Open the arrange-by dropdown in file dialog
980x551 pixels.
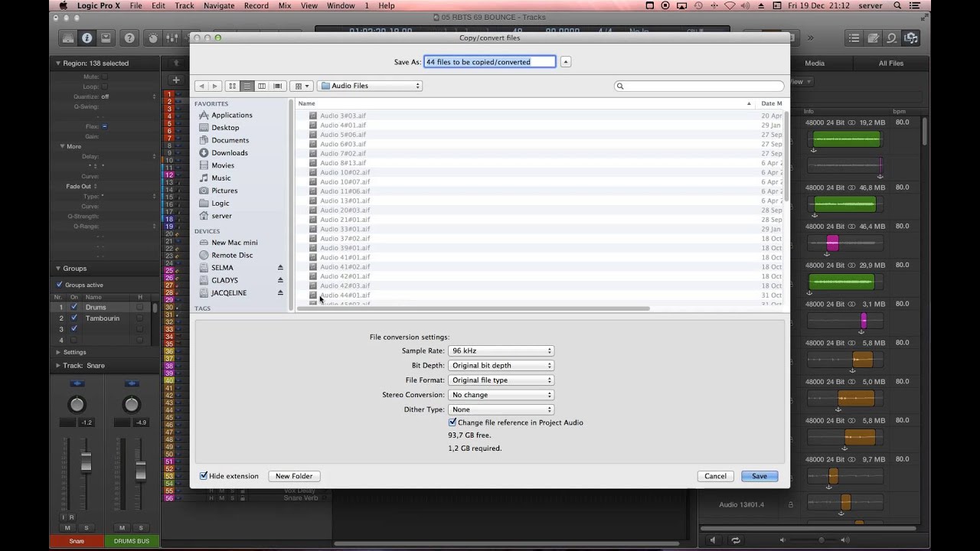pos(302,86)
